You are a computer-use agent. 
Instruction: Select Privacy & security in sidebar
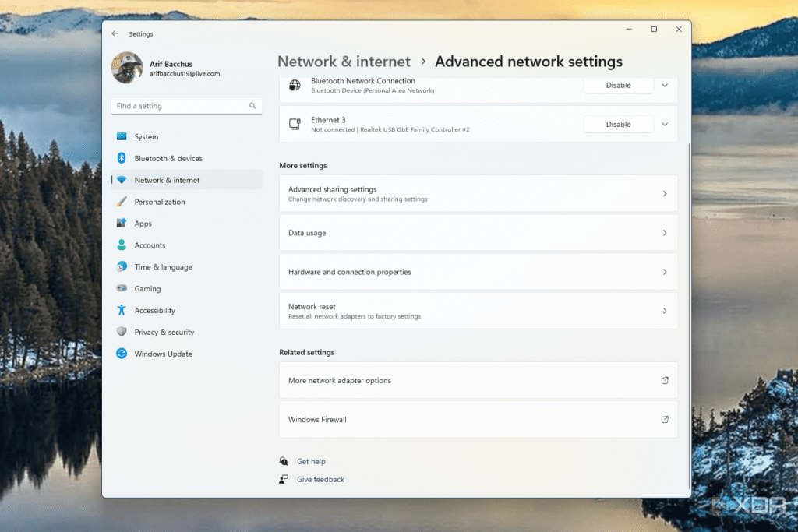187,332
